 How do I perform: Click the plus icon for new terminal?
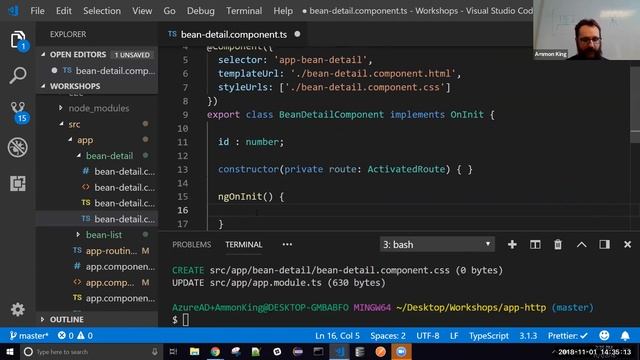512,244
